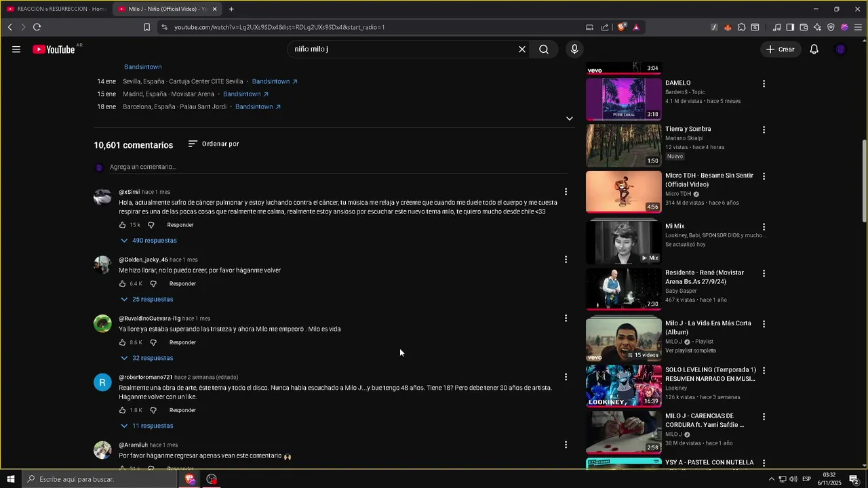Open Bandsintown link for Barcelona show
868x488 pixels.
click(x=258, y=107)
